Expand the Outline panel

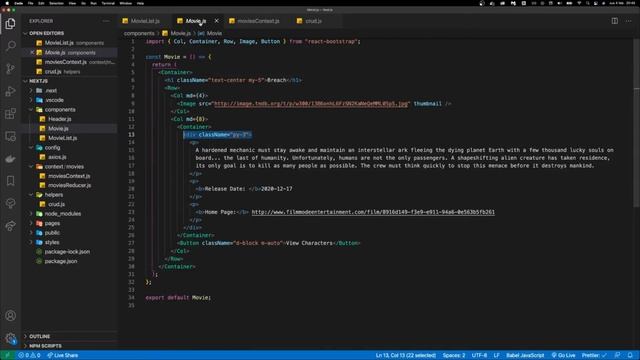[x=69, y=336]
